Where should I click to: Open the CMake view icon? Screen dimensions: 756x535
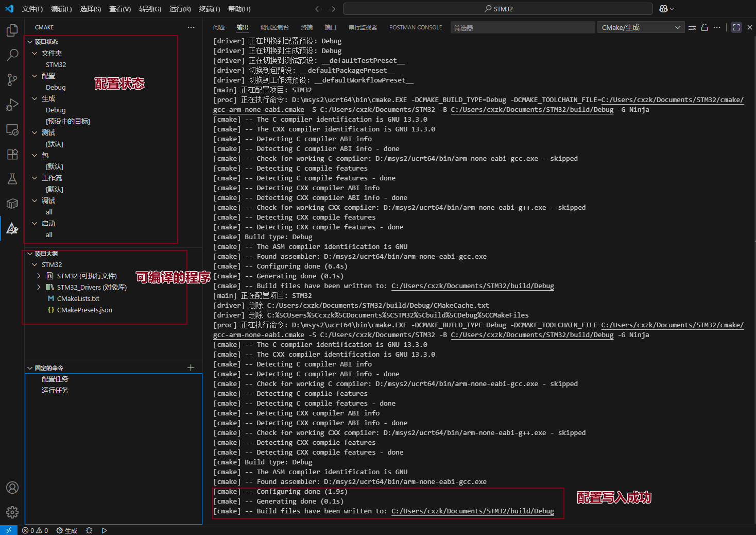point(12,228)
